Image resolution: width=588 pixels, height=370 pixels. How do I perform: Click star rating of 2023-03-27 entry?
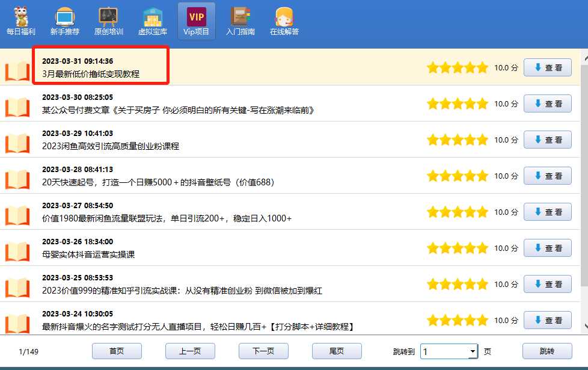point(458,212)
